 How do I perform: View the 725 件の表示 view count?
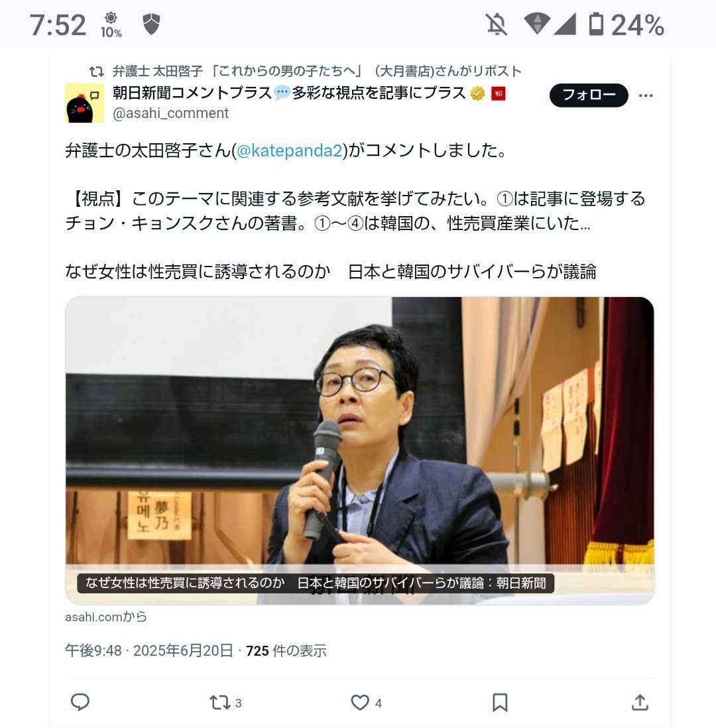click(x=286, y=650)
